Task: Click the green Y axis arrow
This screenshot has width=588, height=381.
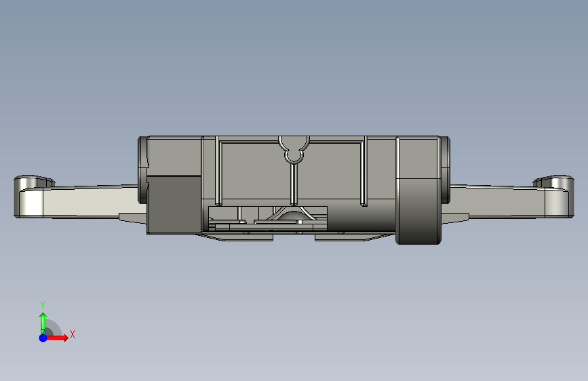Action: [x=43, y=323]
